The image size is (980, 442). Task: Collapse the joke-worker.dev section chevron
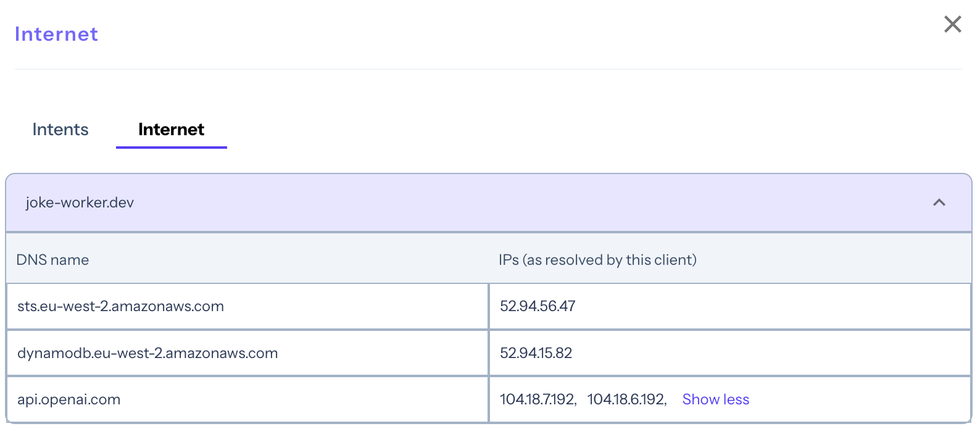coord(939,202)
